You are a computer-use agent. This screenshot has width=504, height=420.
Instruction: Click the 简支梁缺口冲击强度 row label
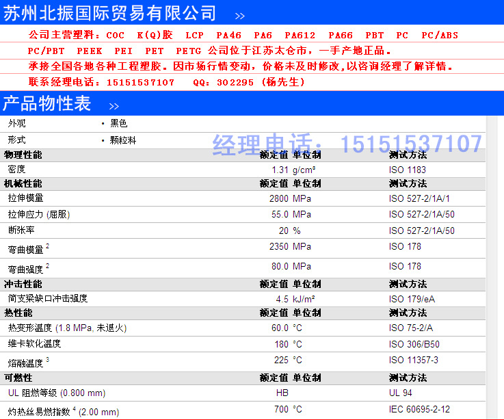pyautogui.click(x=48, y=298)
